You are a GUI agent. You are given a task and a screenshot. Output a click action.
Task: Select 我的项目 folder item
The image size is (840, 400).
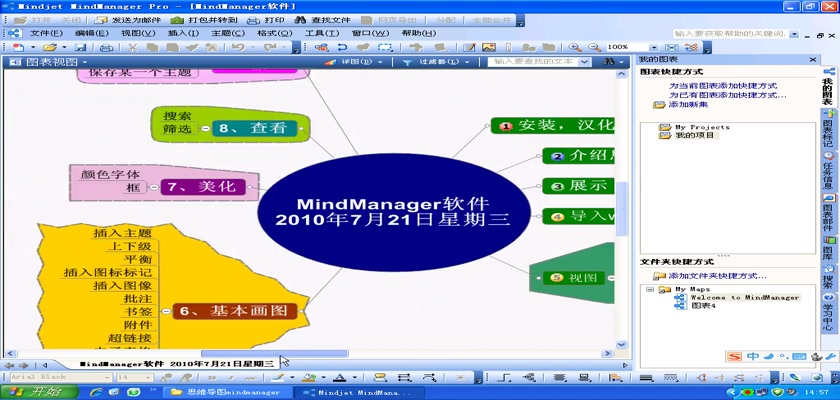click(694, 135)
